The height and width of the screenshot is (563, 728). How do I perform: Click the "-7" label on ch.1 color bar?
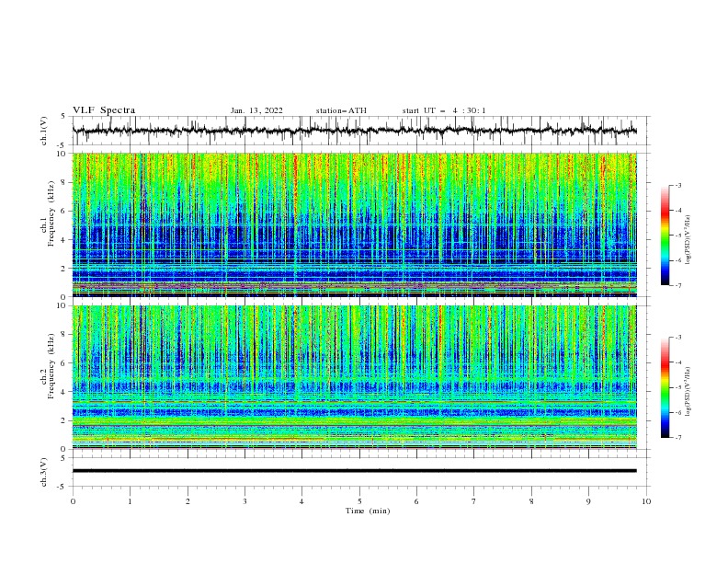tap(677, 285)
